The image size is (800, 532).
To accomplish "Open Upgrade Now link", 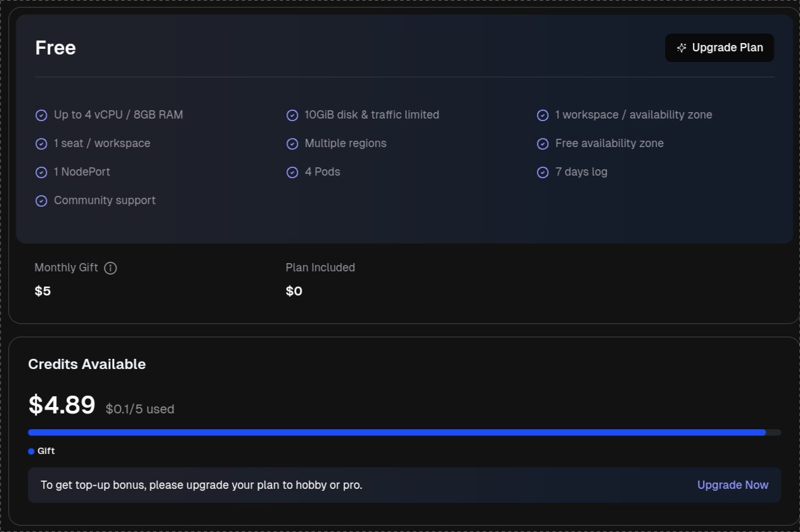I will coord(732,484).
